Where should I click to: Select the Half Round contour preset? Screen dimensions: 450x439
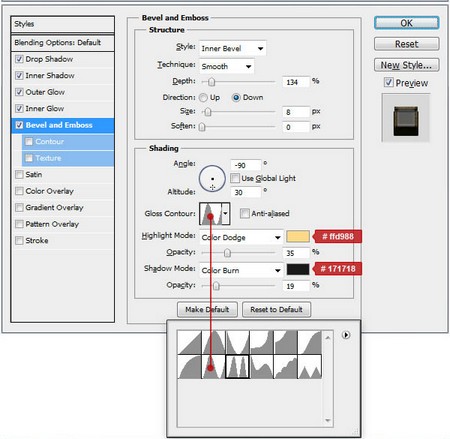[189, 367]
